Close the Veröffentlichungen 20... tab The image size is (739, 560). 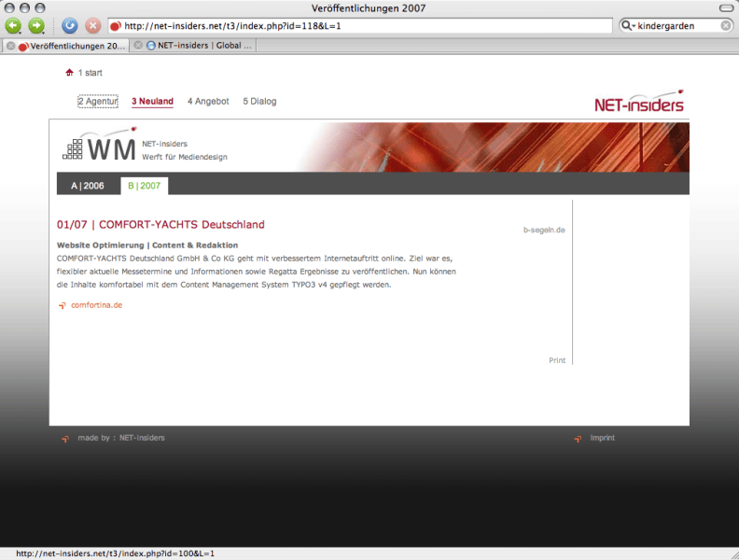pos(10,46)
